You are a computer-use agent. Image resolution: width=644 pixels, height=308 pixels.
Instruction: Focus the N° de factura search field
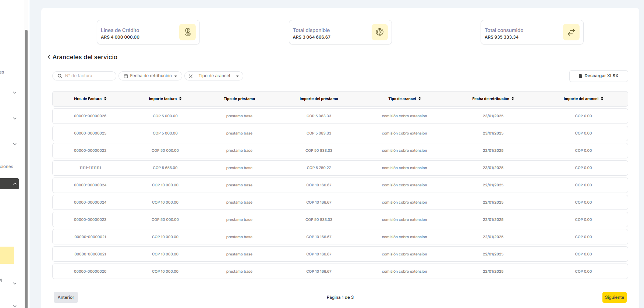tap(88, 76)
